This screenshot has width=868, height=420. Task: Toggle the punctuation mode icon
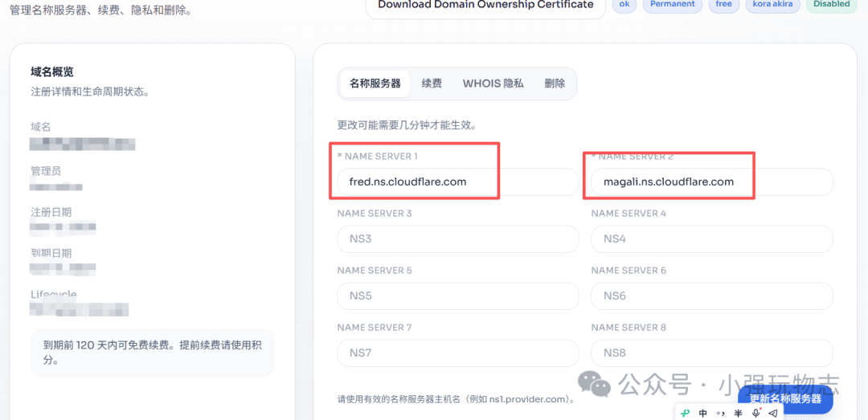tap(720, 413)
